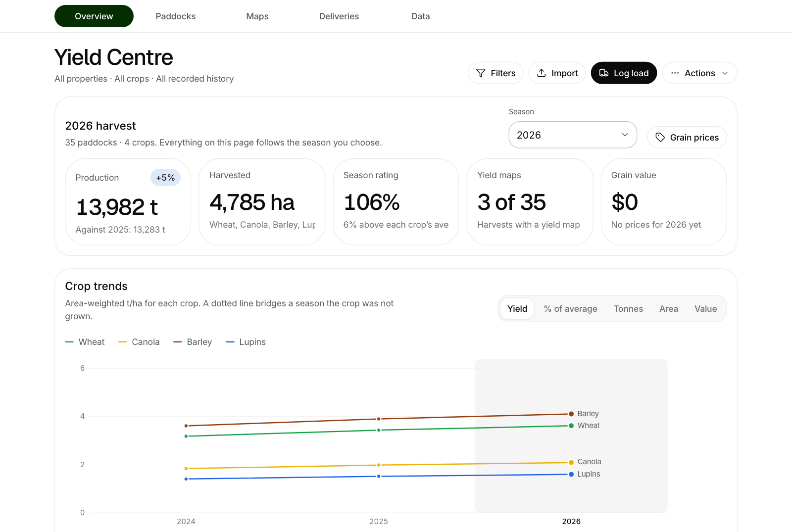Click the Wheat 2026 data point
This screenshot has width=792, height=532.
pos(571,426)
